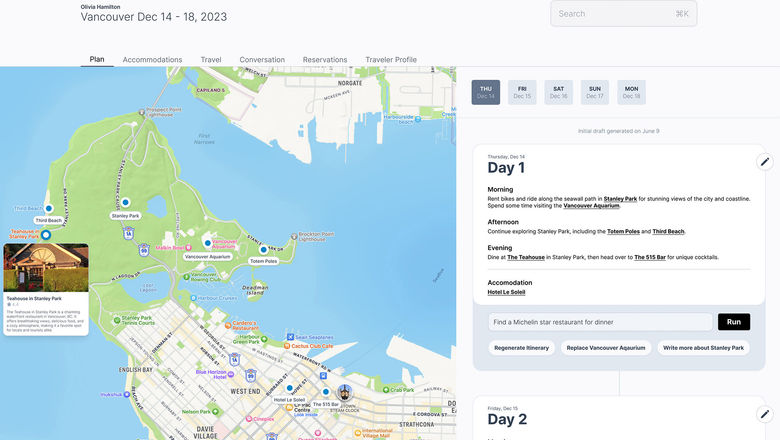The height and width of the screenshot is (440, 780).
Task: Open the Vancouver Aquarium itinerary link
Action: pos(591,206)
